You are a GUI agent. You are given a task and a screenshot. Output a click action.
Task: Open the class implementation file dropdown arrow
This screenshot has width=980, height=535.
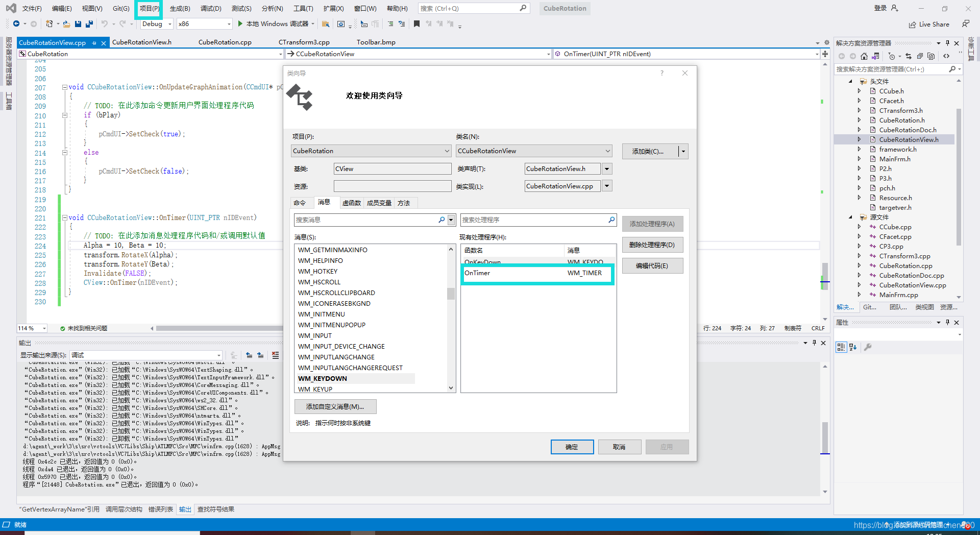607,186
